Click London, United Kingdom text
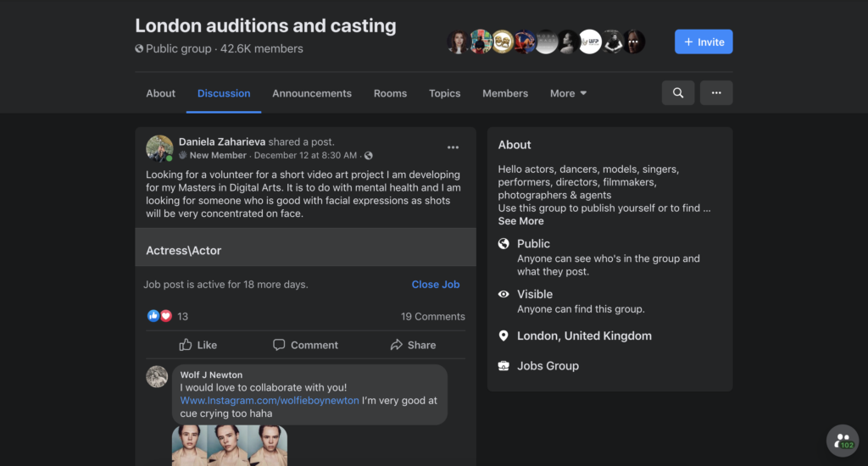Screen dimensions: 868x466 tap(584, 336)
